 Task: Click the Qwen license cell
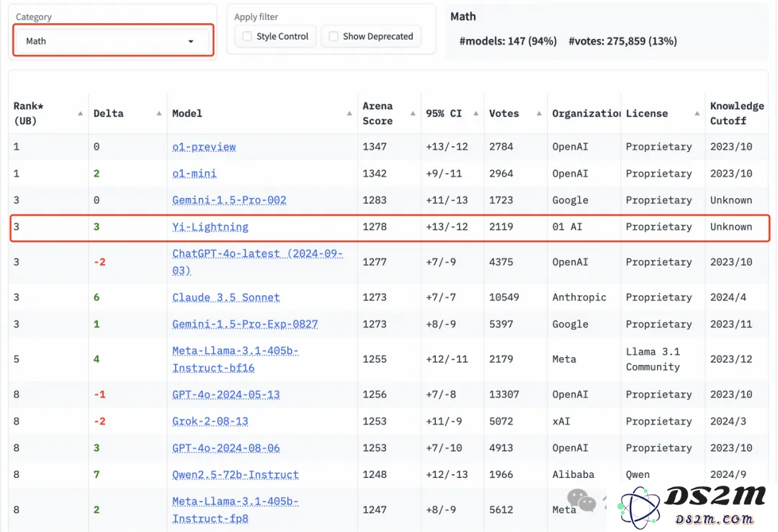638,475
